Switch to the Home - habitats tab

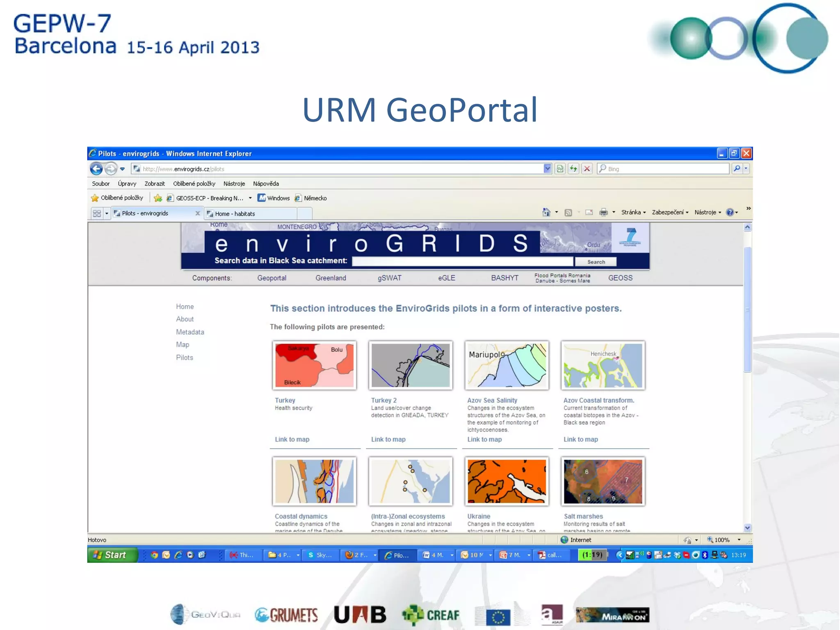(251, 214)
